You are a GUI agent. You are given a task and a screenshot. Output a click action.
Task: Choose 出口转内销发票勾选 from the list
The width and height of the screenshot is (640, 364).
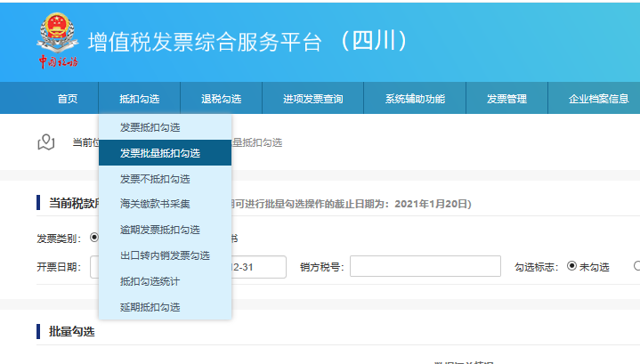(x=165, y=255)
